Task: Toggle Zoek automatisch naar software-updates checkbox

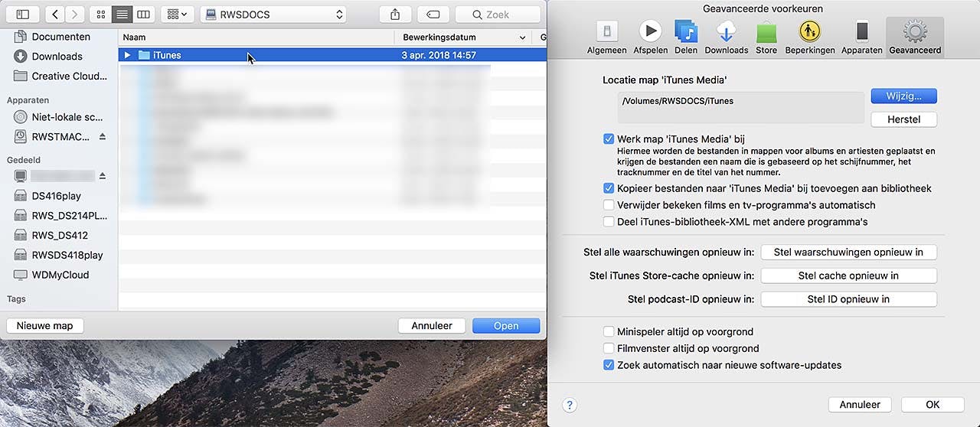Action: click(x=609, y=365)
